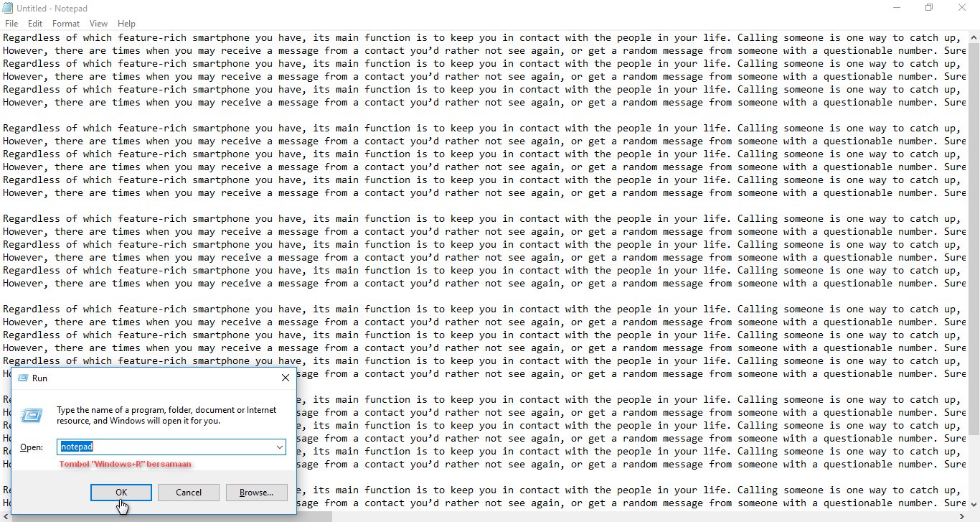
Task: Click the Run program icon beside the description
Action: (x=31, y=416)
